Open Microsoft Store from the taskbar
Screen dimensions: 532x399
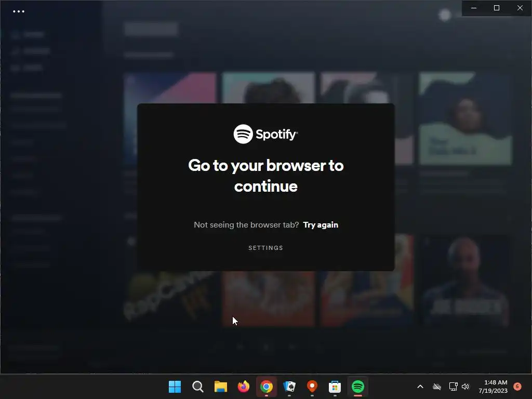tap(335, 387)
